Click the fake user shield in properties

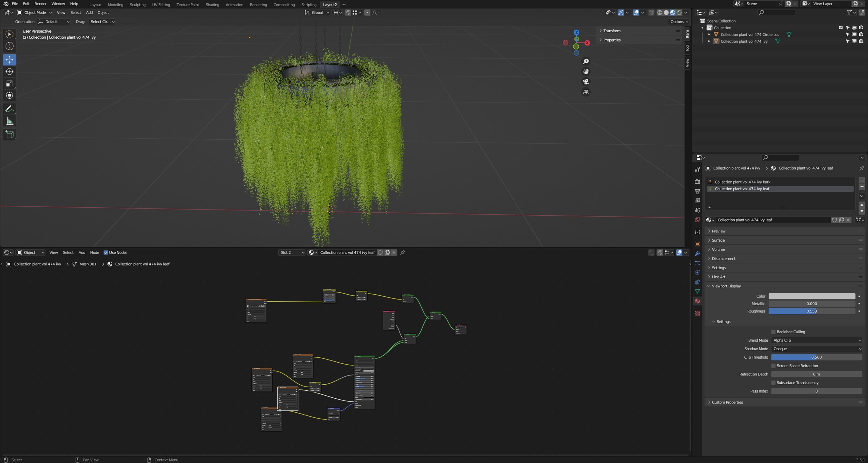click(x=835, y=220)
